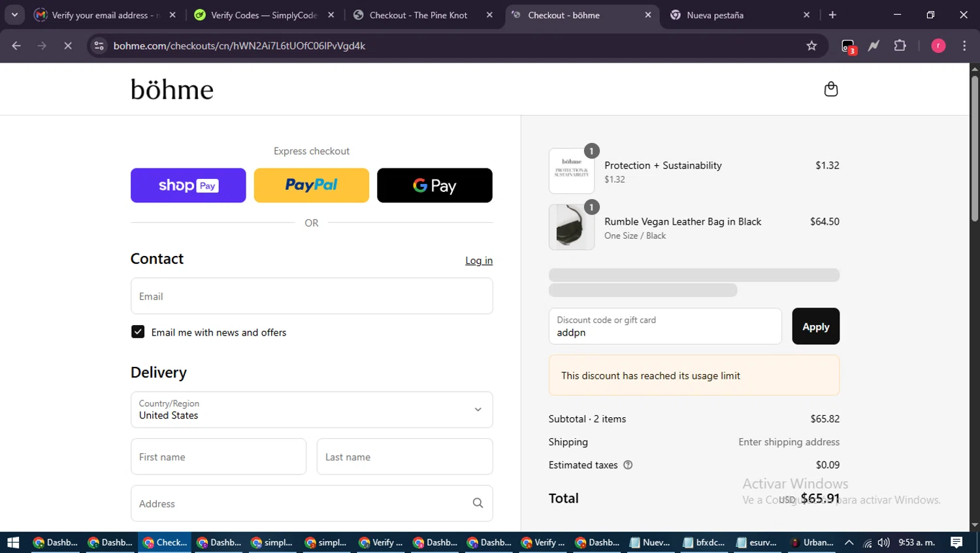Image resolution: width=980 pixels, height=553 pixels.
Task: Click the discount code field containing addpn
Action: point(665,326)
